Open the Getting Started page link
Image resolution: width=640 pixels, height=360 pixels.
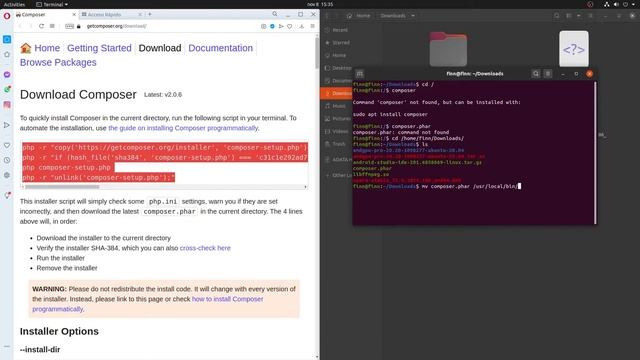99,48
